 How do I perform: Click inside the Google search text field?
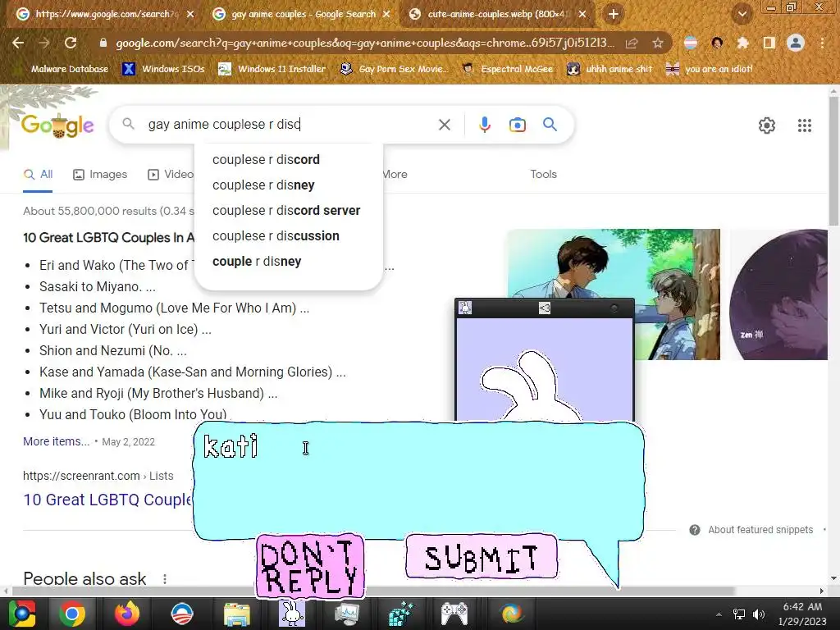pyautogui.click(x=290, y=125)
